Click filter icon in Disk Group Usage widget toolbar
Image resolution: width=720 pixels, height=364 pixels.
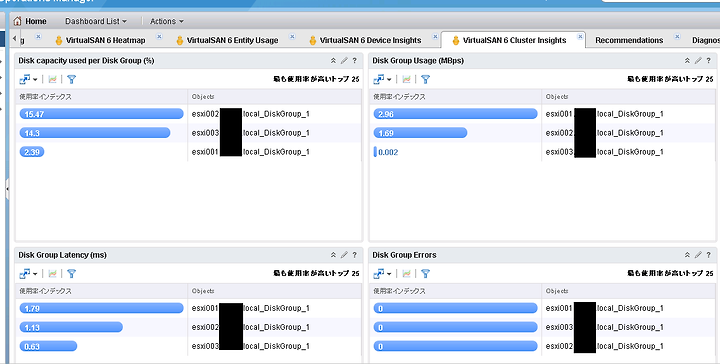tap(425, 79)
